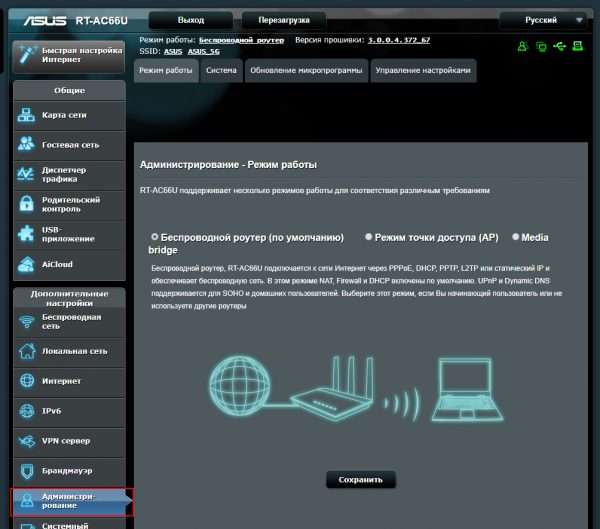The width and height of the screenshot is (600, 529).
Task: Select Media bridge radio button
Action: (x=515, y=237)
